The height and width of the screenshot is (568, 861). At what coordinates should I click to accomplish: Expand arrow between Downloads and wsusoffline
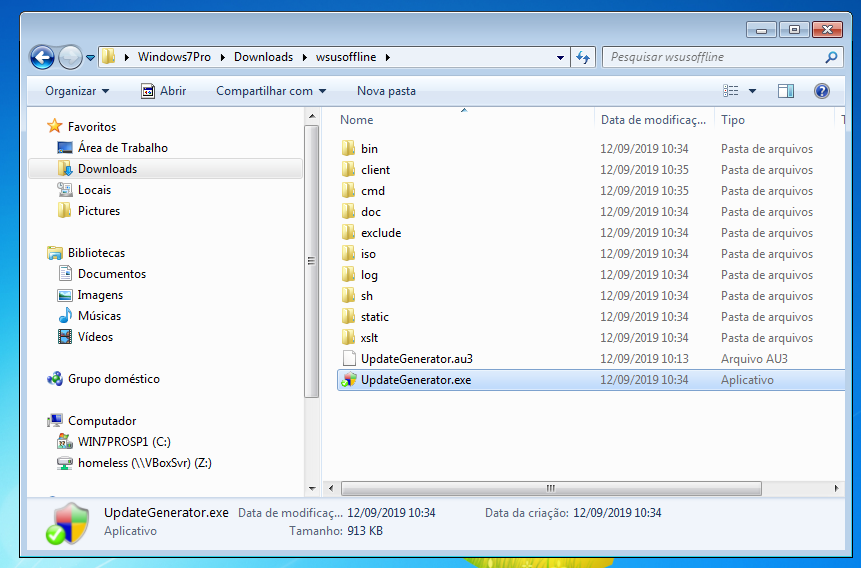click(305, 57)
